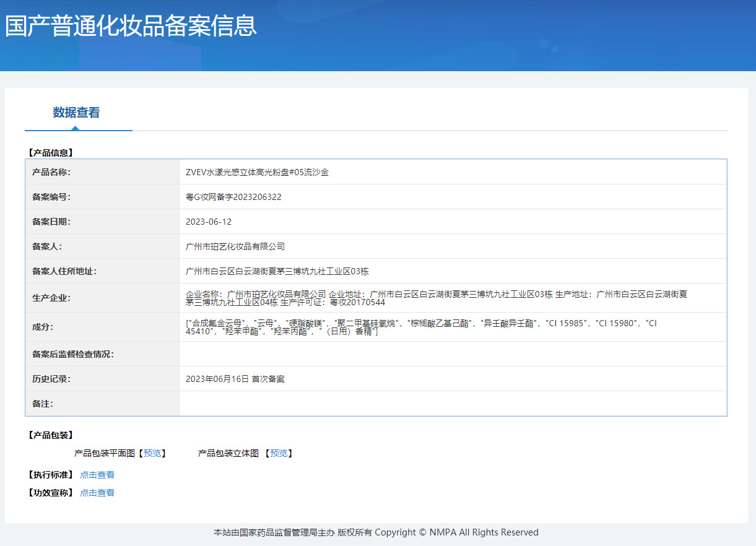Click the 【产品包装】 section heading
The height and width of the screenshot is (546, 756).
coord(50,435)
